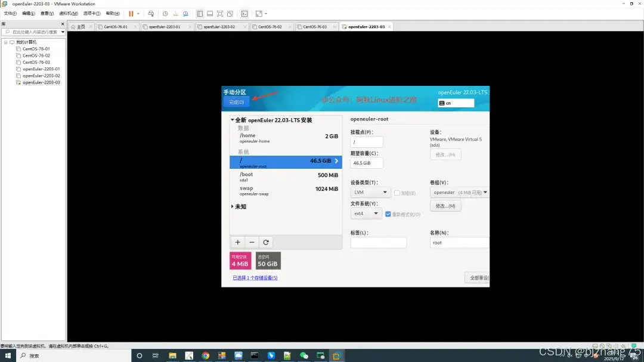The width and height of the screenshot is (644, 362).
Task: Open the 虚拟机(M) menu
Action: point(69,14)
